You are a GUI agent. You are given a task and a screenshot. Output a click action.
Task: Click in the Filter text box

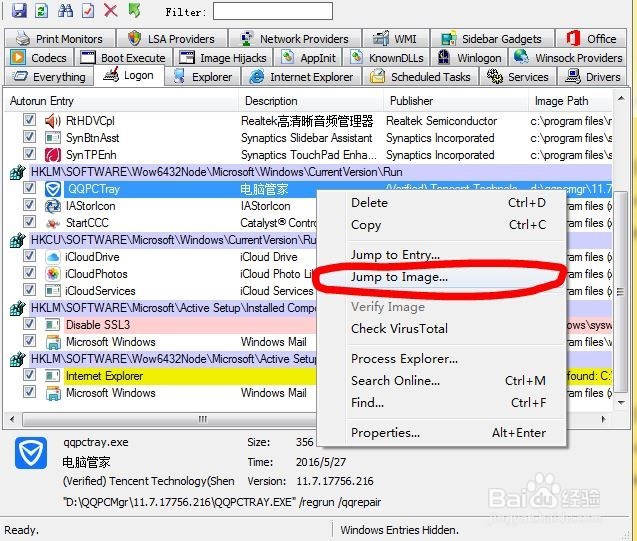(273, 11)
